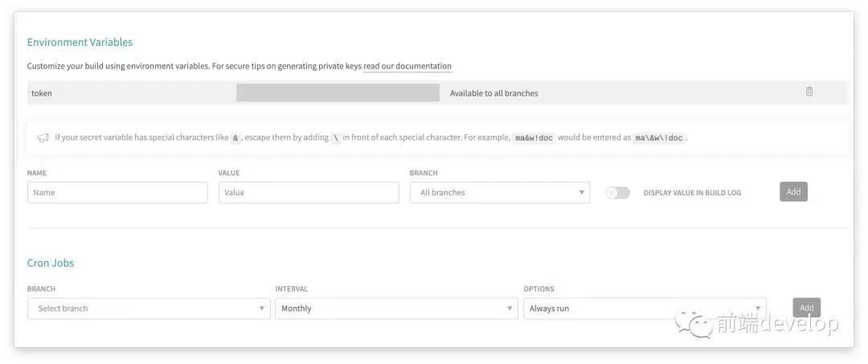This screenshot has width=868, height=364.
Task: Focus the variable Name input field
Action: [117, 193]
